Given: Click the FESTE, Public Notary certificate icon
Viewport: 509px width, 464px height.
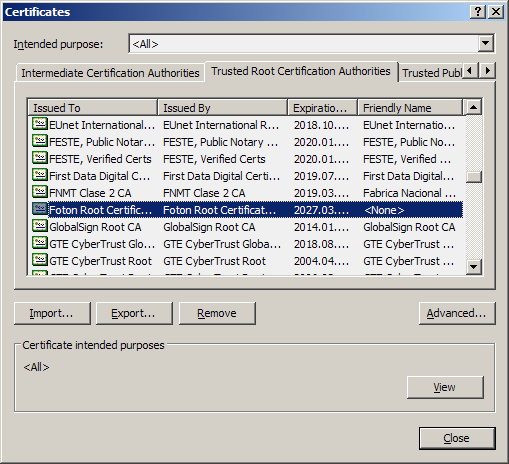Looking at the screenshot, I should click(40, 141).
